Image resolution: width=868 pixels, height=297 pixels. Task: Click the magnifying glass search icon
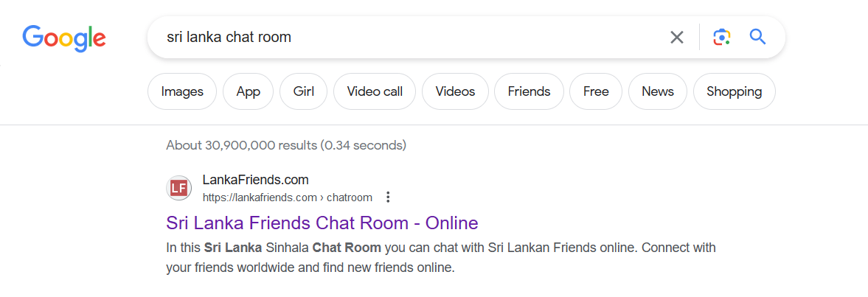point(757,37)
